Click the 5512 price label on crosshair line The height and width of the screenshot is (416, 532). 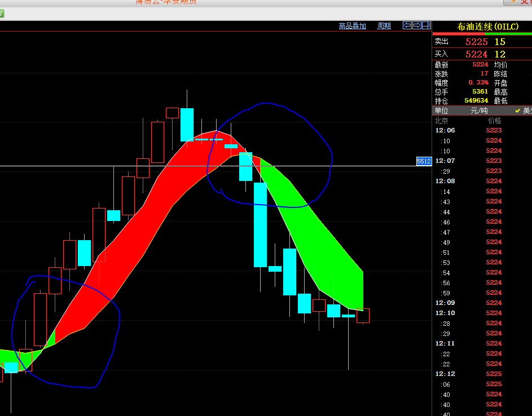point(424,161)
